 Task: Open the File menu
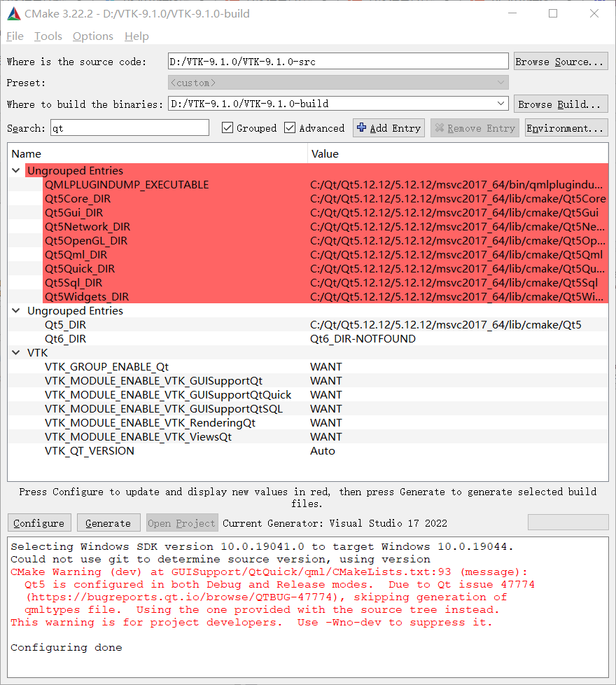(x=14, y=36)
